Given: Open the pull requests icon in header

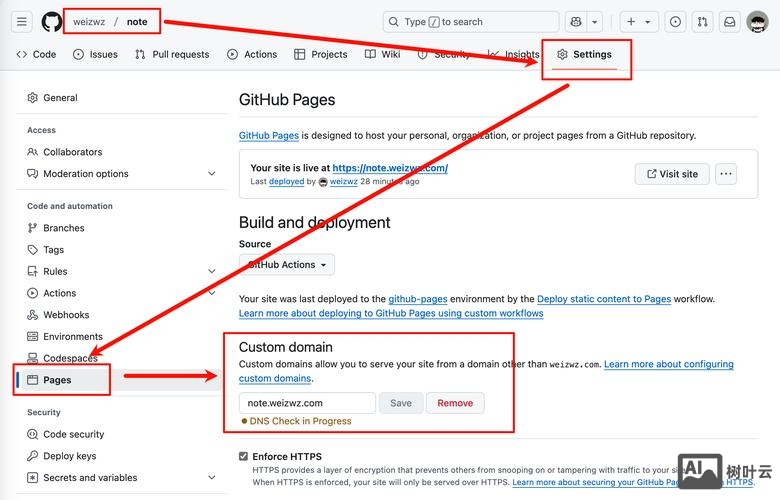Looking at the screenshot, I should [x=702, y=22].
